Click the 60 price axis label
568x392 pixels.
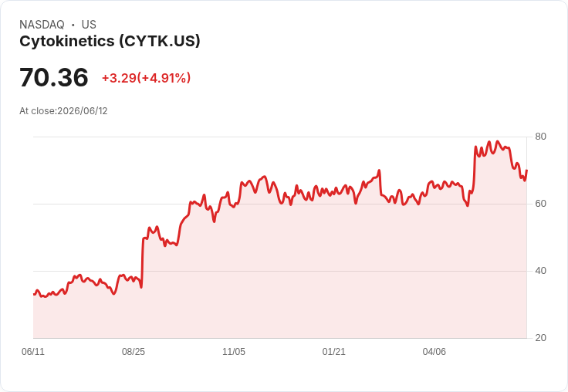tap(540, 204)
